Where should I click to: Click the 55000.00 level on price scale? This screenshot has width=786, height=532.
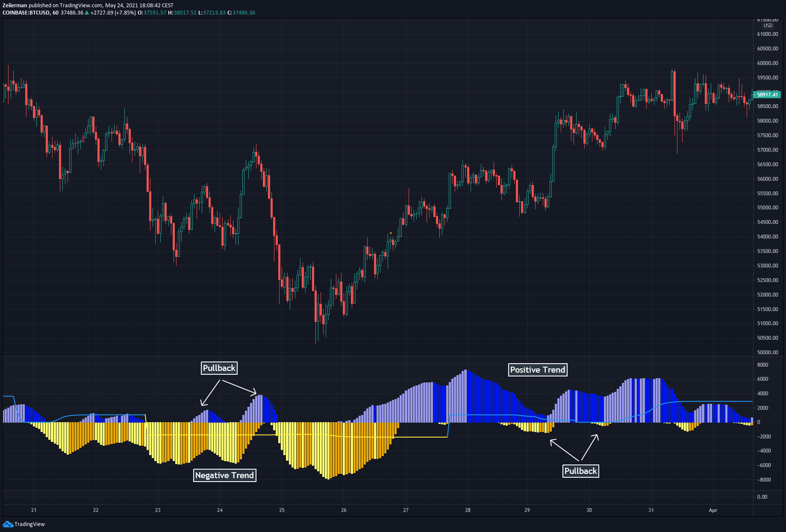pos(768,208)
